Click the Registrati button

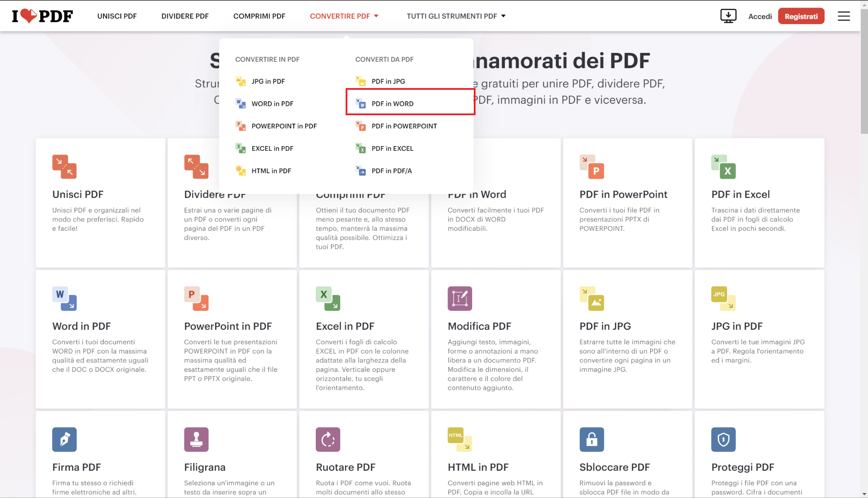tap(801, 16)
